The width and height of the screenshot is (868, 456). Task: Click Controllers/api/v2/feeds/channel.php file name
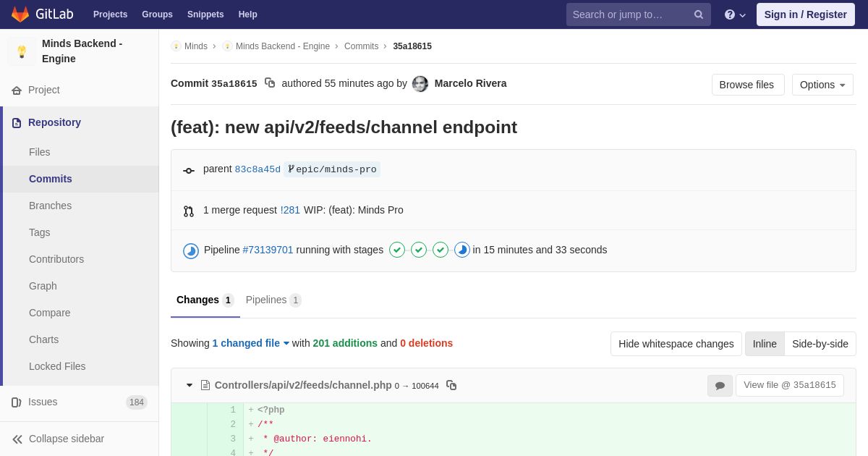[303, 385]
